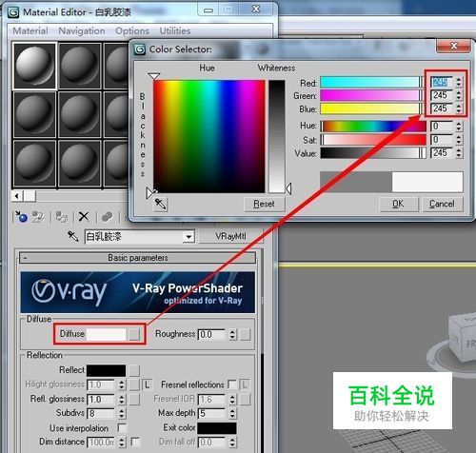
Task: Click the Green value input field
Action: tap(442, 95)
